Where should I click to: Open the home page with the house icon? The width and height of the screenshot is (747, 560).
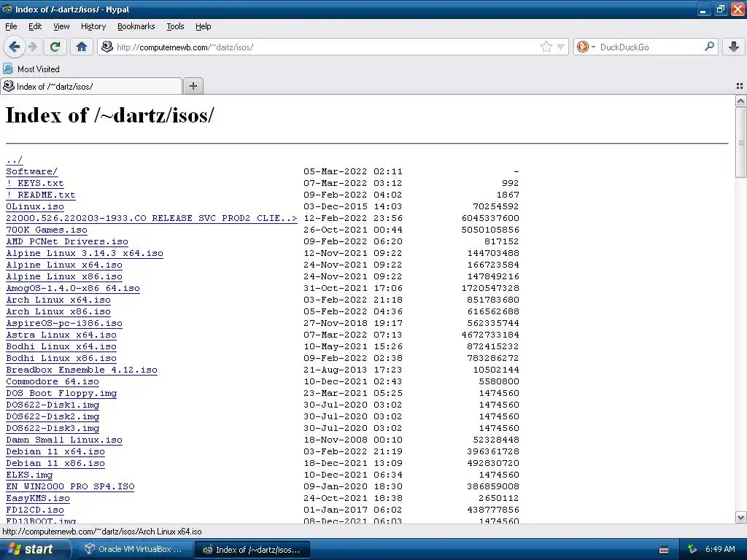click(82, 47)
